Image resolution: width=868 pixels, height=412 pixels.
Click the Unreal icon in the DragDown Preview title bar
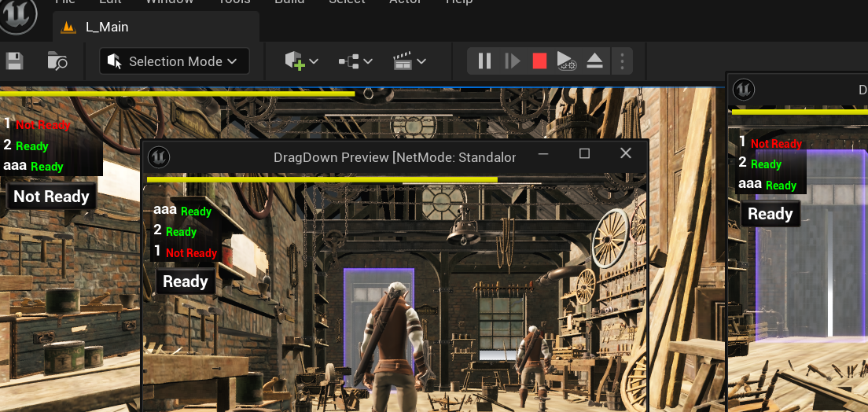point(159,157)
